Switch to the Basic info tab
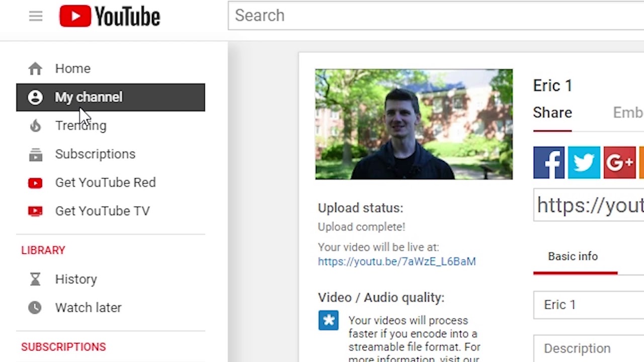 coord(575,257)
